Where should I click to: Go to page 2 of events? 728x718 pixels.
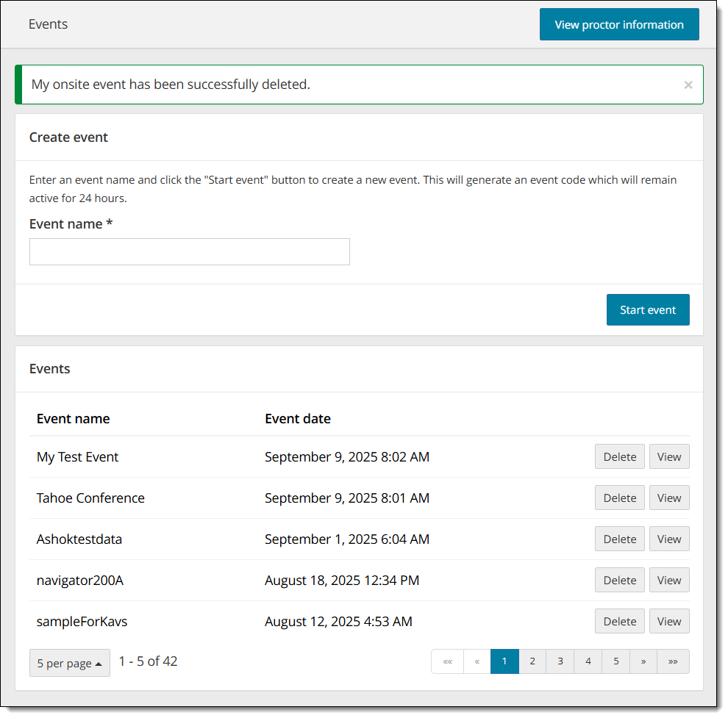point(532,661)
